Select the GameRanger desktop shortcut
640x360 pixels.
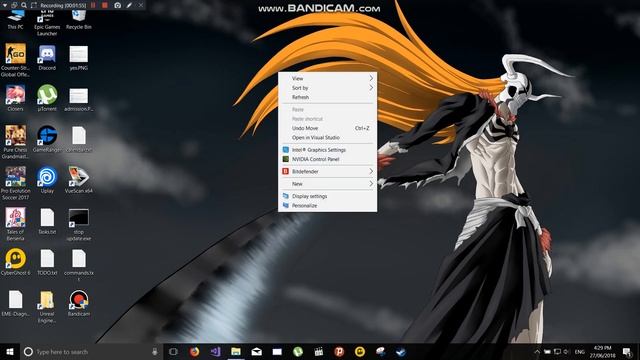(x=47, y=139)
